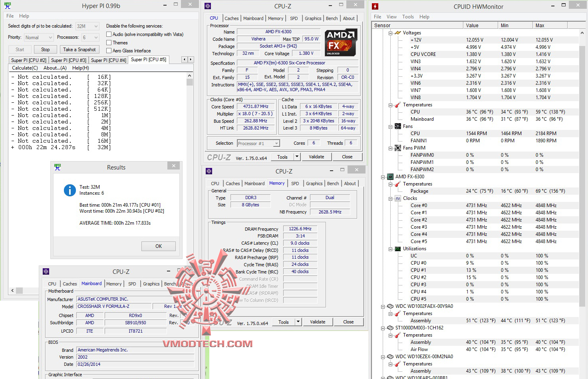Tick the Themes checkbox in Hyper PI
Viewport: 588px width, 379px height.
(109, 43)
